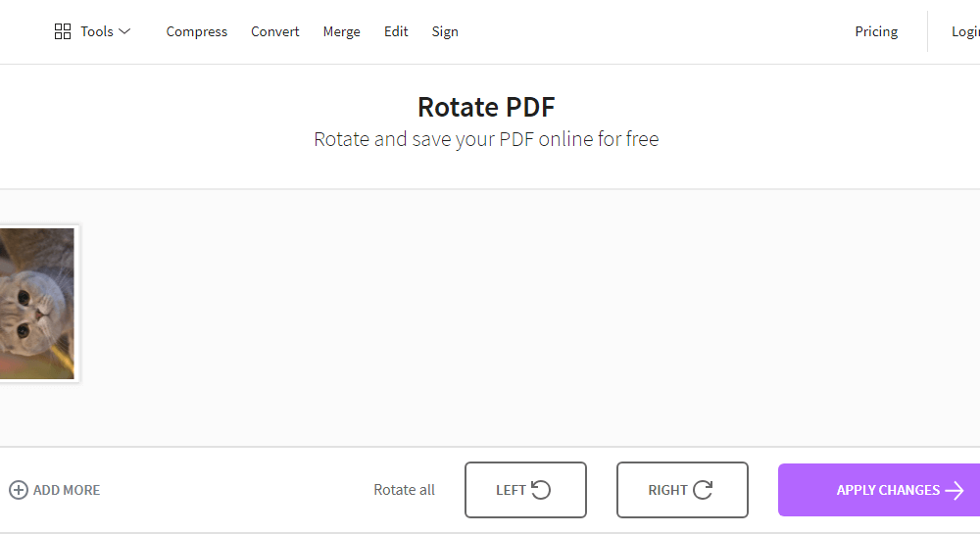Click the Rotate all label
980x535 pixels.
tap(404, 490)
